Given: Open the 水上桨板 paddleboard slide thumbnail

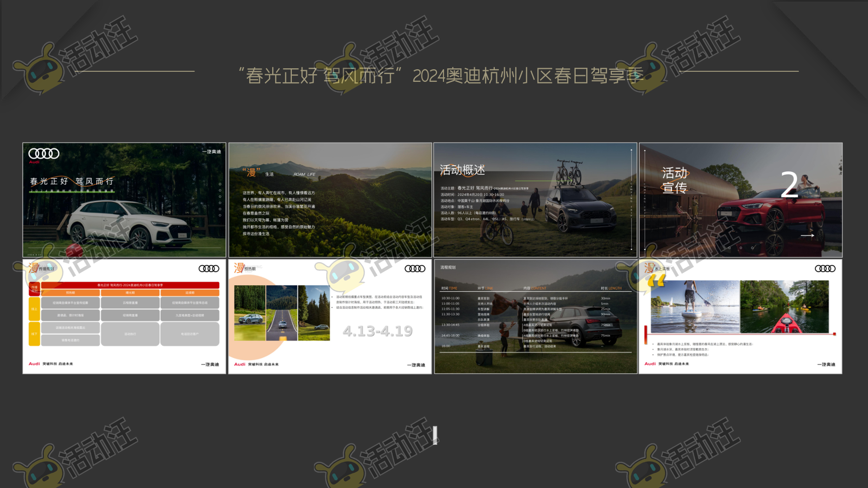Looking at the screenshot, I should coord(741,316).
